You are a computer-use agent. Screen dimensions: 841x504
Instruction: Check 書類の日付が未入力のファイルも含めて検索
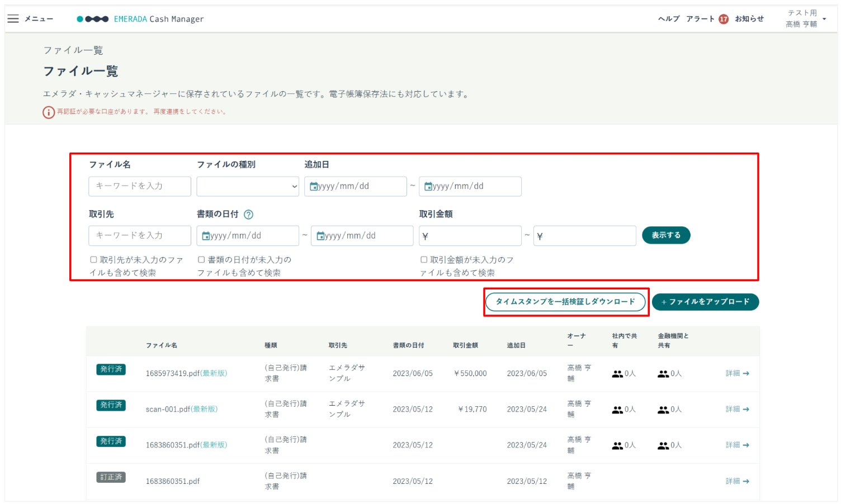coord(201,260)
